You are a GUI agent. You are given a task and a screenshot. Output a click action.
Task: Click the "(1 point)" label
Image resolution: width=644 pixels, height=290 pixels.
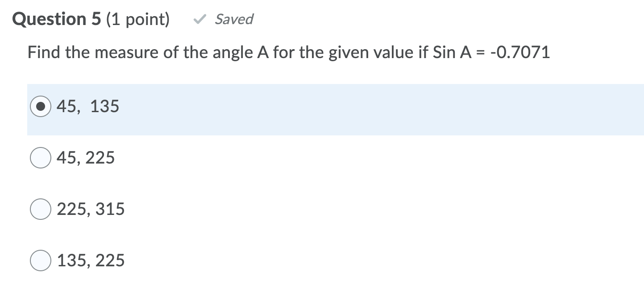(138, 19)
